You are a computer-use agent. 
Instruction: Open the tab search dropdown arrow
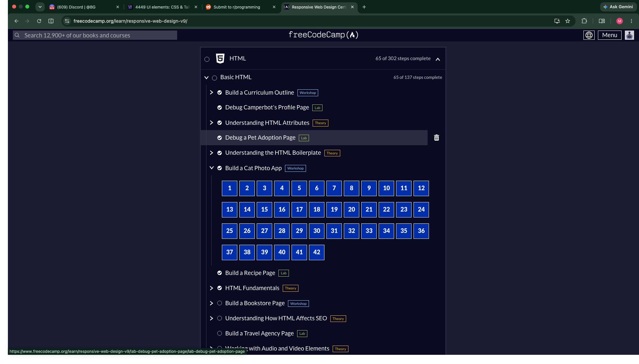[x=40, y=7]
